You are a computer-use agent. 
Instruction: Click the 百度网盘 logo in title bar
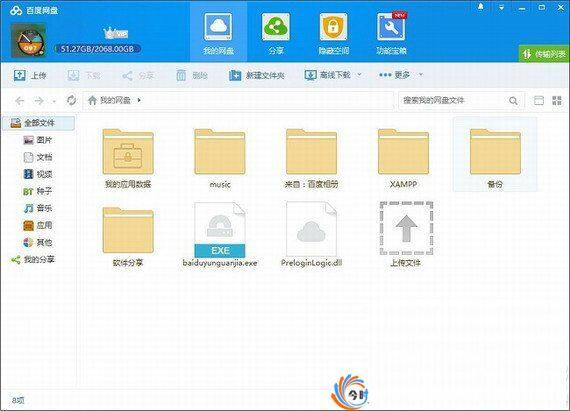(35, 10)
